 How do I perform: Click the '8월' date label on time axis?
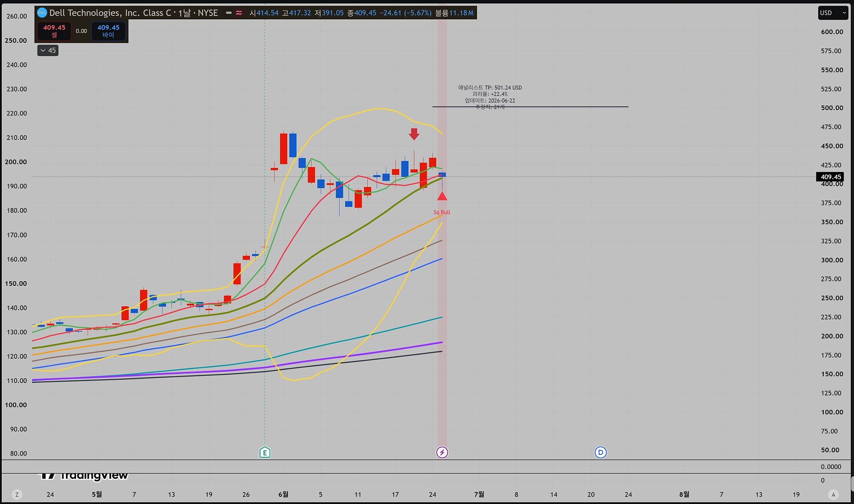(684, 494)
